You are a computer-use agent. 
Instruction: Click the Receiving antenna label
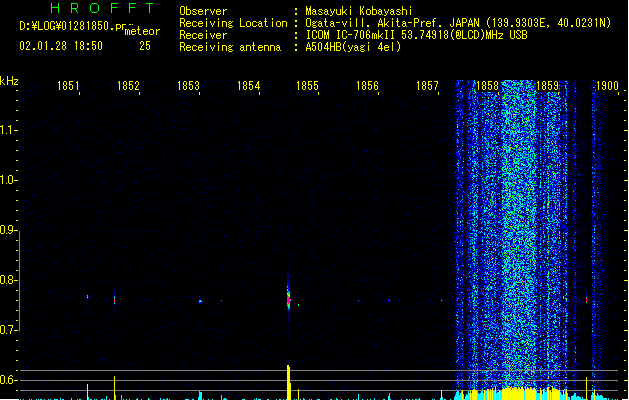click(230, 47)
